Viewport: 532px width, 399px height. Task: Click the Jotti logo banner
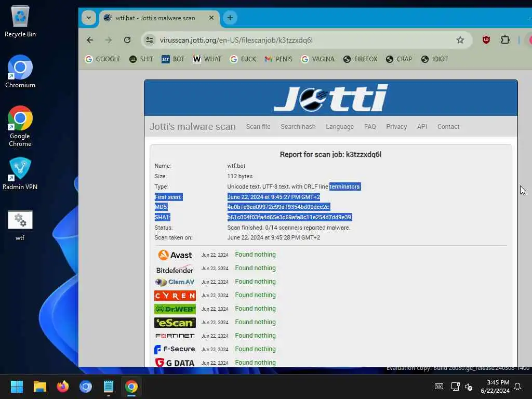[x=331, y=98]
